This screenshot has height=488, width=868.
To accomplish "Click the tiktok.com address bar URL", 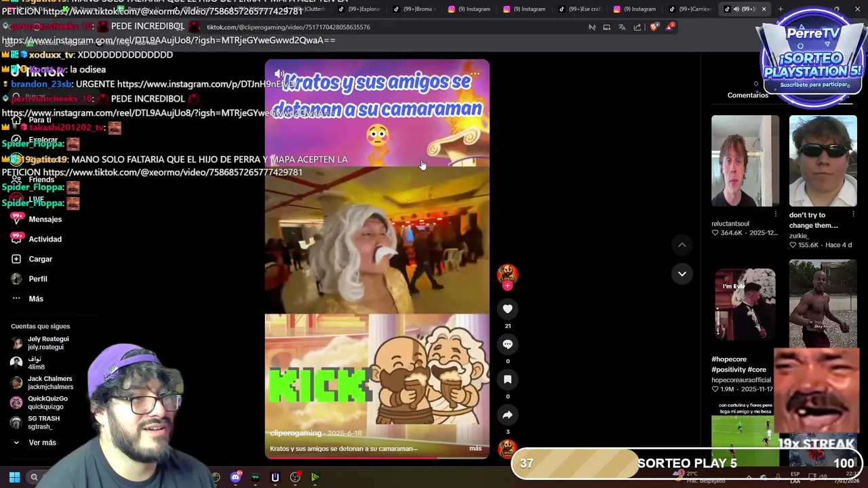I will pos(288,27).
